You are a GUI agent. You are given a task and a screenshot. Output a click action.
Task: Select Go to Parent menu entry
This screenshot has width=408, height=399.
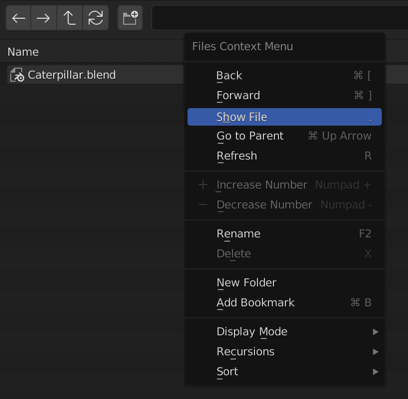coord(285,136)
